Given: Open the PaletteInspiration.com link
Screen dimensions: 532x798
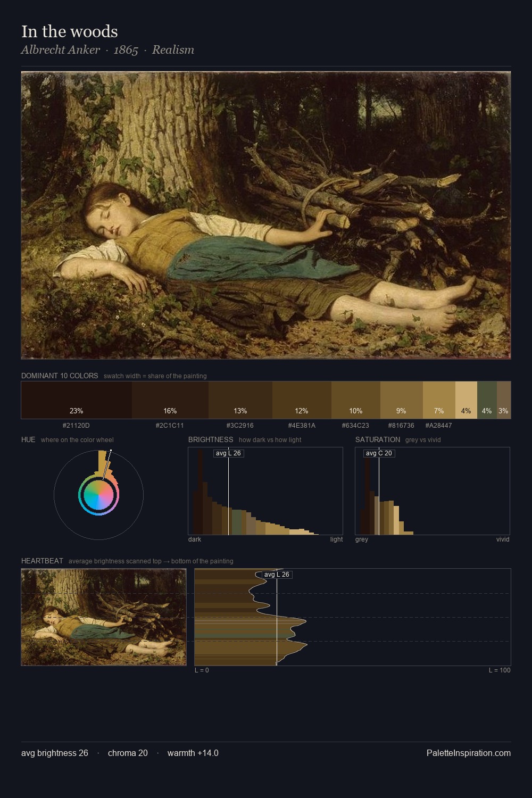Looking at the screenshot, I should coord(469,753).
